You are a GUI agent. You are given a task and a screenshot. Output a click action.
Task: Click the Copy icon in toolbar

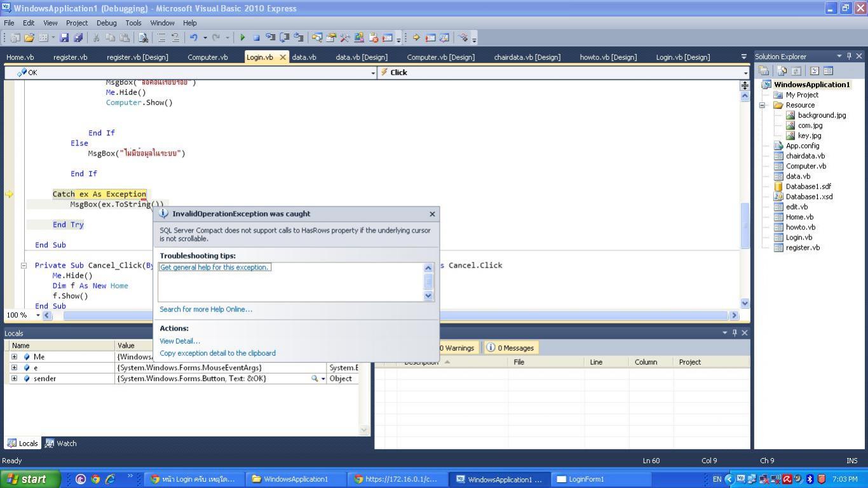tap(111, 37)
